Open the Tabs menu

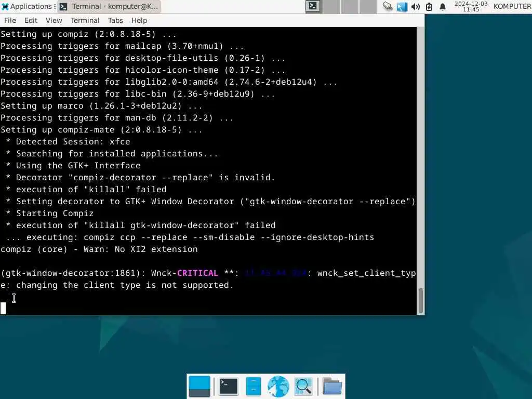pyautogui.click(x=115, y=20)
